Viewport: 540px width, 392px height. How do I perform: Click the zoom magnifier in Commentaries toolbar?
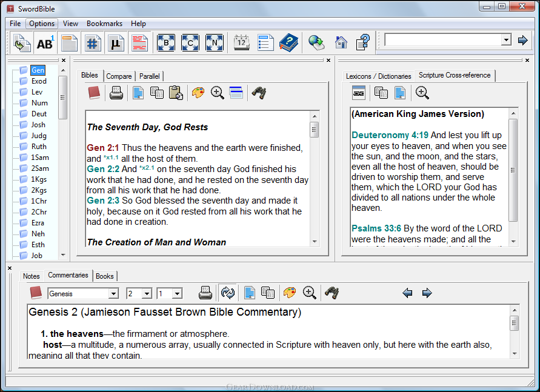[x=309, y=293]
